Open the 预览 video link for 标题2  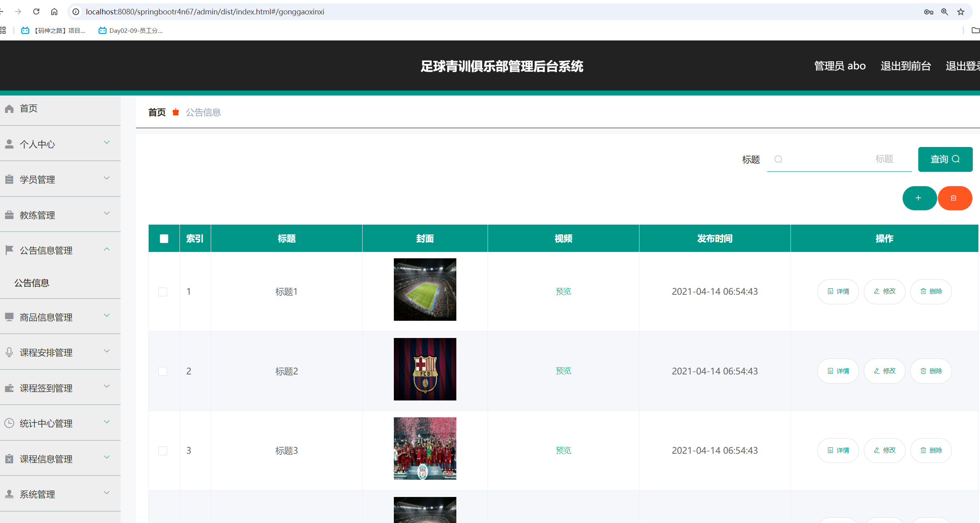coord(563,370)
